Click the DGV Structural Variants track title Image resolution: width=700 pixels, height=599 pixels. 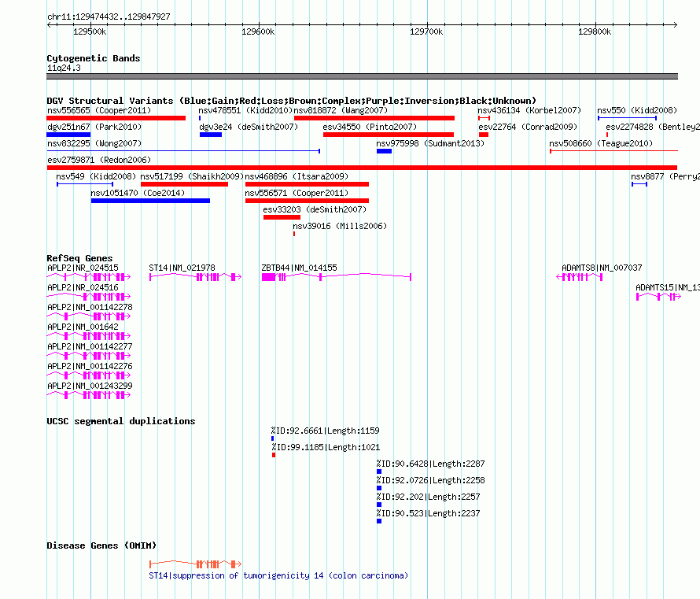[x=292, y=101]
